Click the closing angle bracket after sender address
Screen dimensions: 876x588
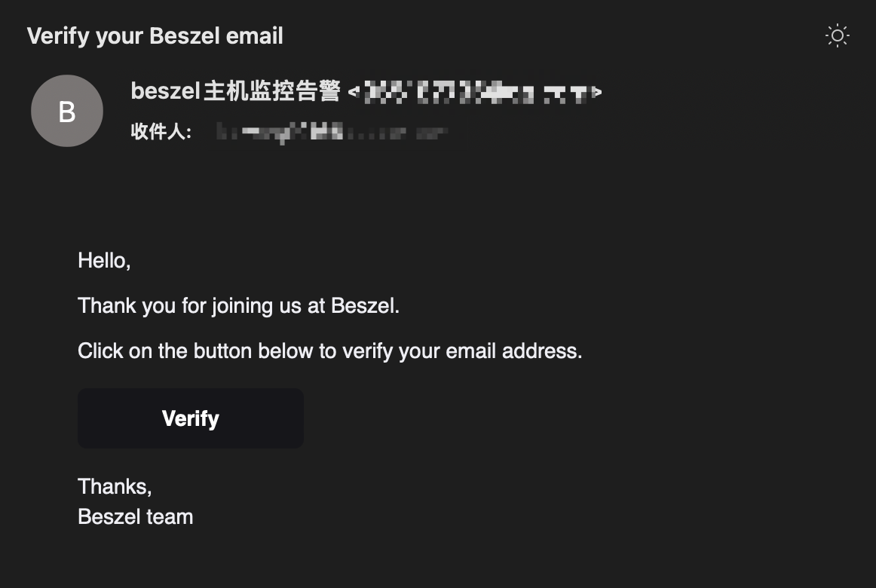597,93
